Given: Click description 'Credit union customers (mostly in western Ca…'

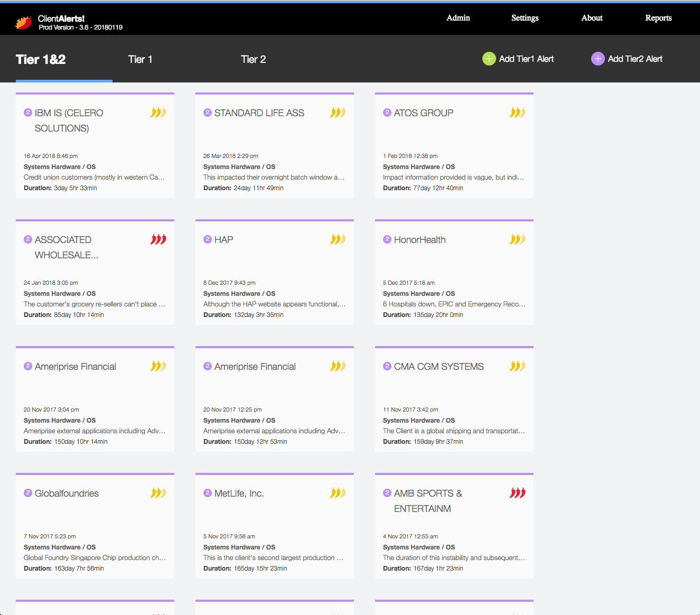Looking at the screenshot, I should coord(94,178).
